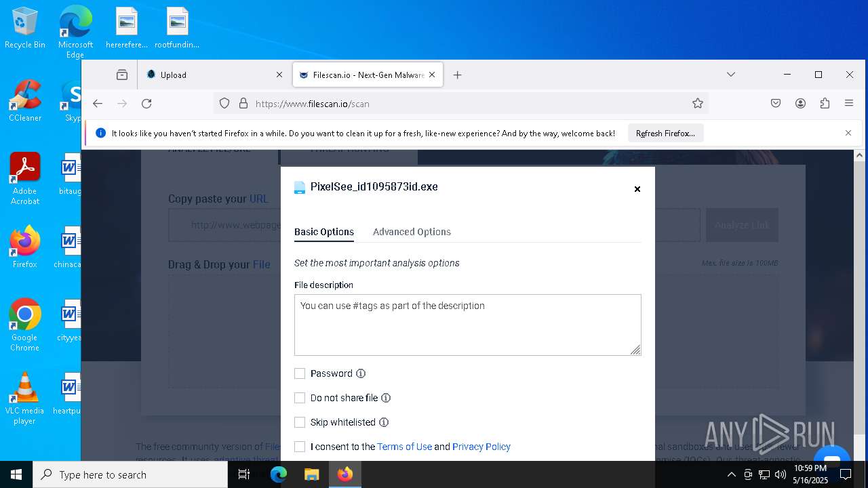Dismiss the Firefox notification bar

(x=848, y=133)
